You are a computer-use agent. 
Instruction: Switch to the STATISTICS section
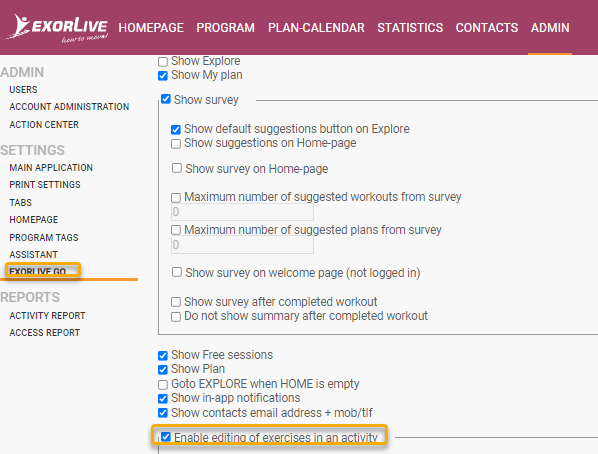point(410,28)
